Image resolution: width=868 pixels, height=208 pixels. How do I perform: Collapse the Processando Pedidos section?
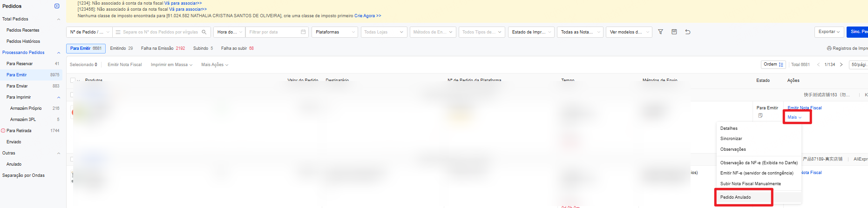59,53
